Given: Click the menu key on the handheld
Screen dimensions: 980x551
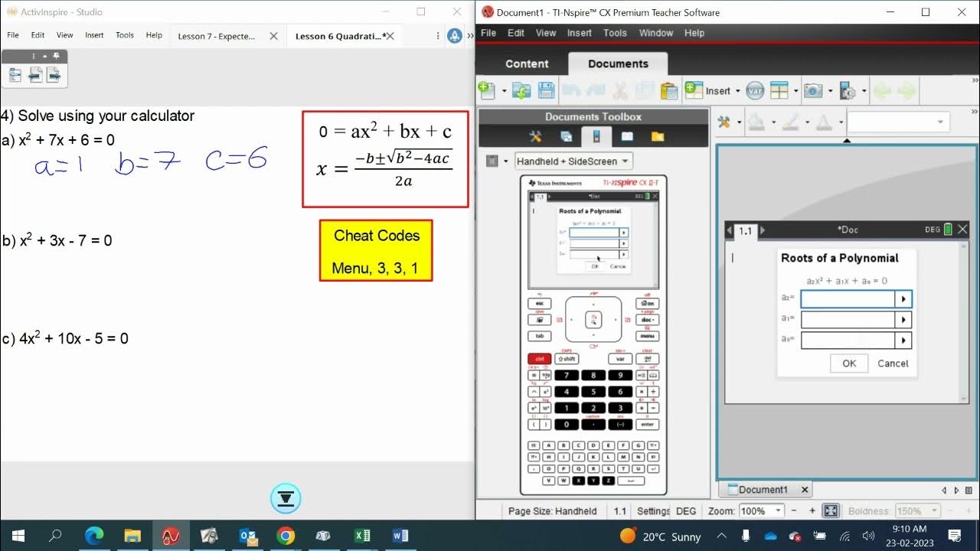Looking at the screenshot, I should (648, 336).
